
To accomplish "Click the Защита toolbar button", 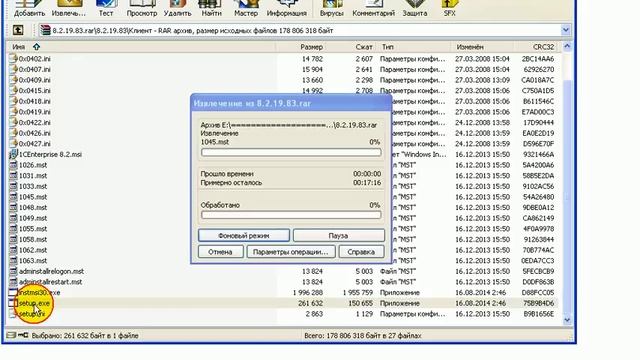I will pyautogui.click(x=415, y=8).
